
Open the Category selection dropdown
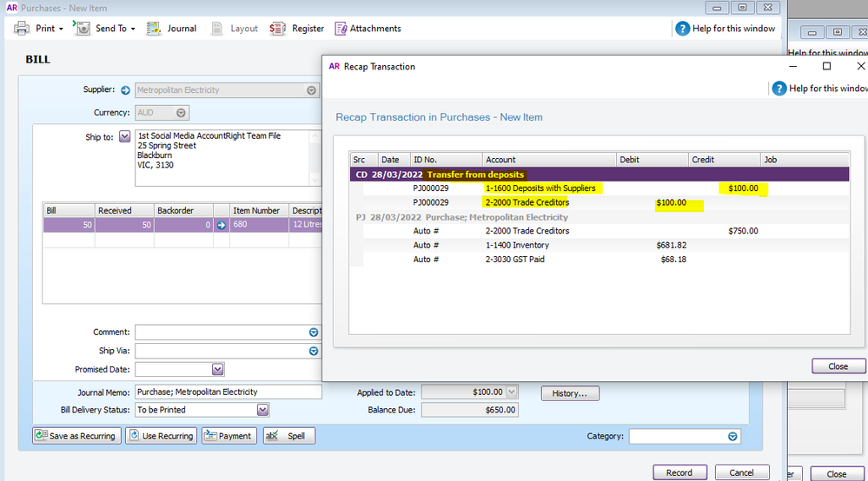pyautogui.click(x=732, y=437)
